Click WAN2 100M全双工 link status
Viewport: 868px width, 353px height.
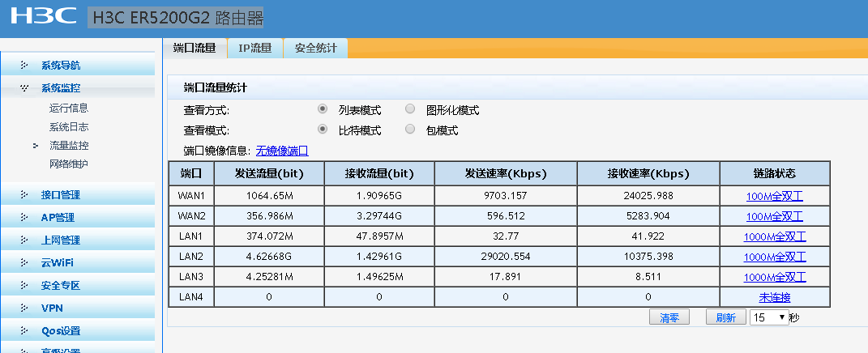[775, 216]
